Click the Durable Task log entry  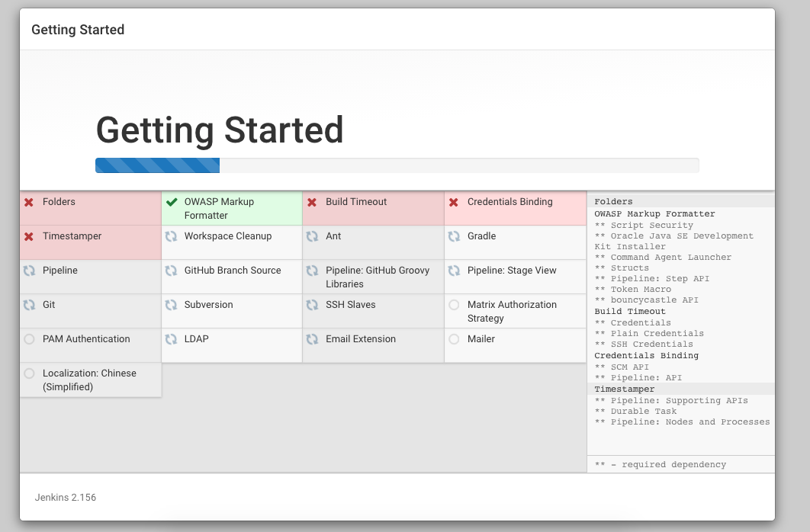[x=635, y=412]
